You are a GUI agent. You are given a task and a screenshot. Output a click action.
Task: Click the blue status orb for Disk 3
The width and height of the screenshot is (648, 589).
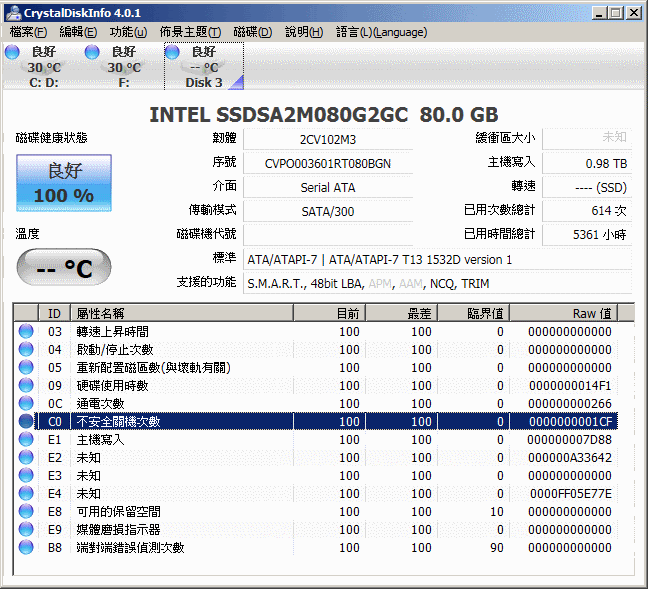[173, 52]
